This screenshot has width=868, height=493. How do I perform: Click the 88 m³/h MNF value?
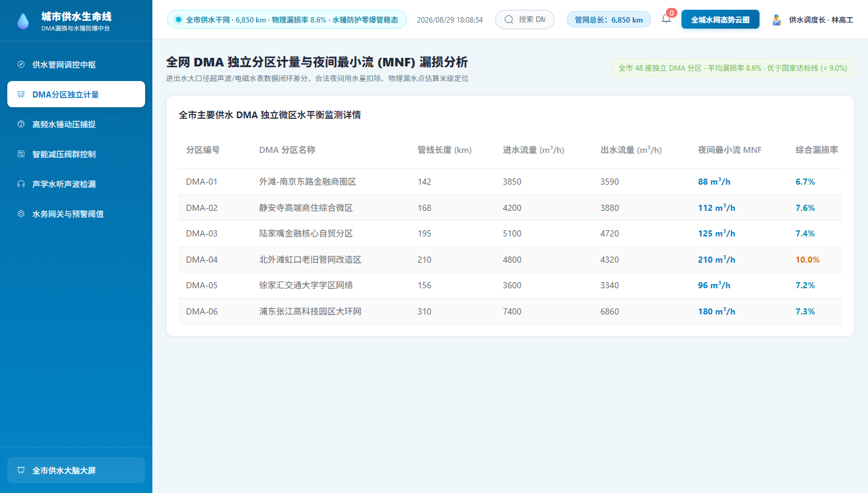pyautogui.click(x=714, y=182)
